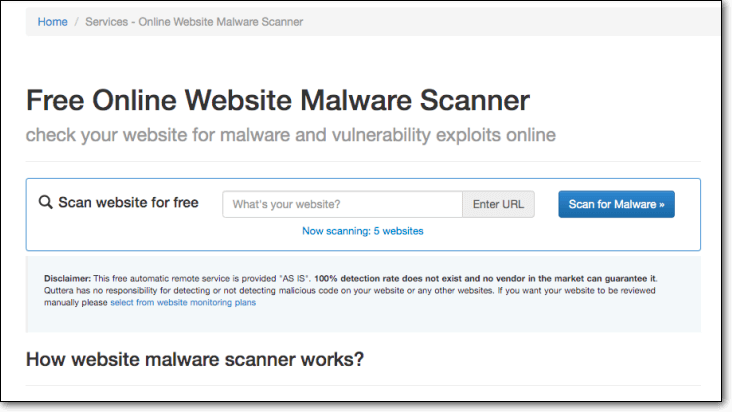The width and height of the screenshot is (732, 412).
Task: Click the bold '100% detection rate' sentence
Action: [x=486, y=279]
